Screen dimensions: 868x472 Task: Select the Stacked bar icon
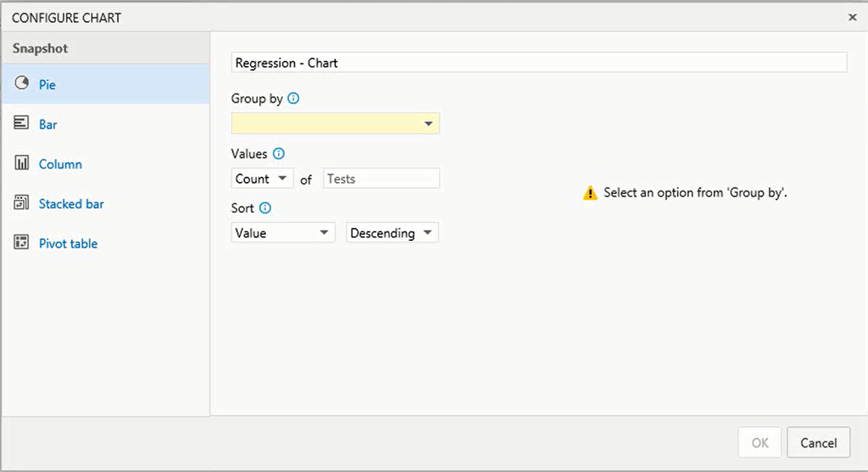(x=21, y=203)
